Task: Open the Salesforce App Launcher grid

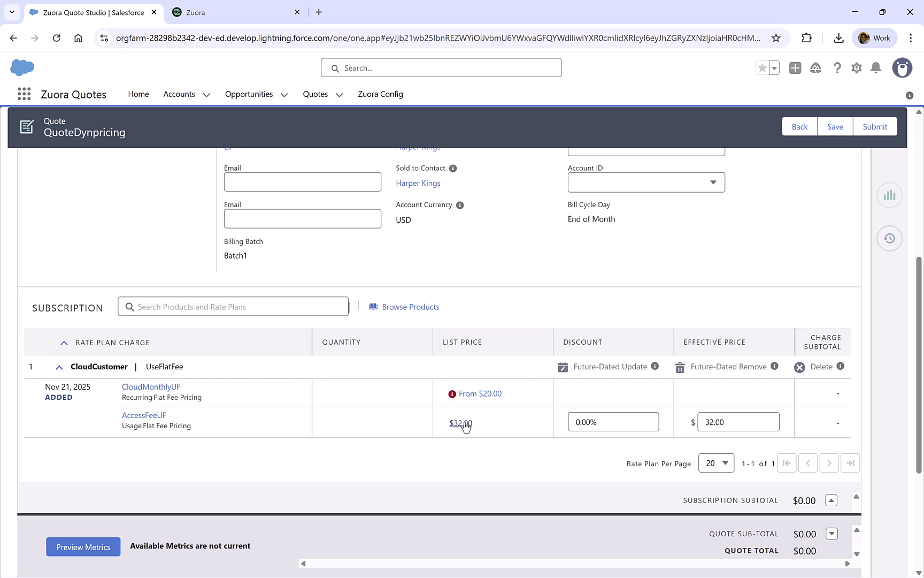Action: tap(24, 94)
